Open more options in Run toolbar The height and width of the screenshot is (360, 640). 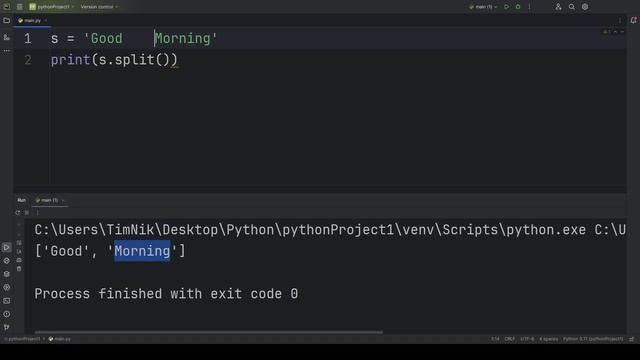click(37, 213)
